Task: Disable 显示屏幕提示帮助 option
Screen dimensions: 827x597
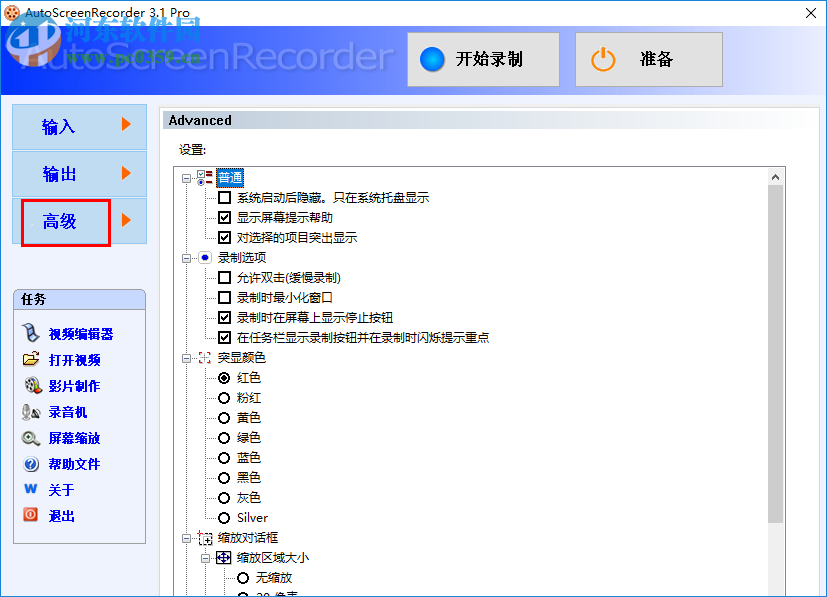Action: point(225,217)
